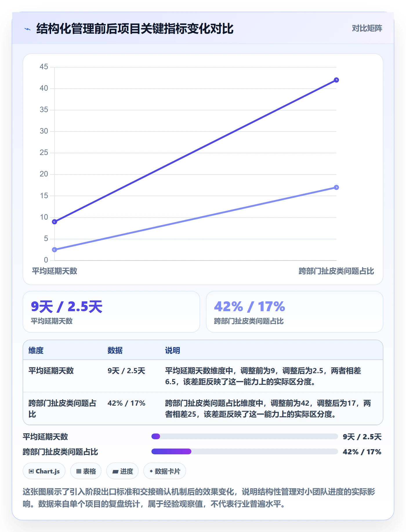Click explanation text mentioning 两者相差25
The height and width of the screenshot is (532, 406).
pyautogui.click(x=268, y=409)
